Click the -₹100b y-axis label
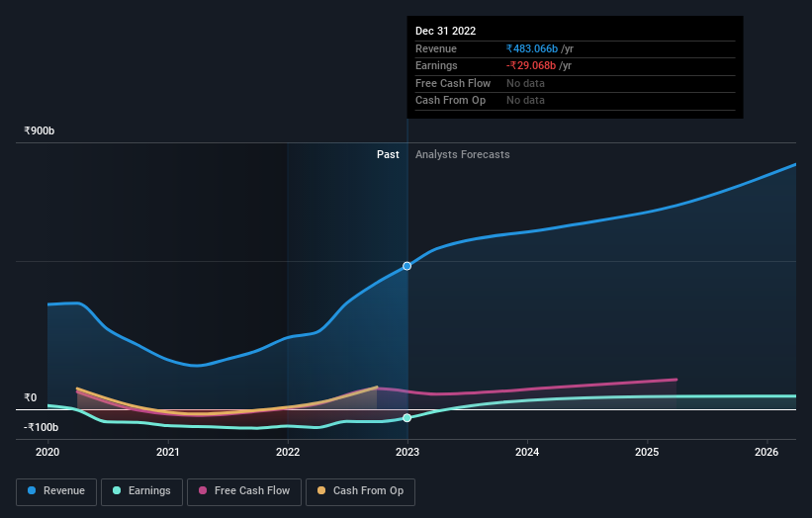The image size is (812, 518). pos(41,427)
